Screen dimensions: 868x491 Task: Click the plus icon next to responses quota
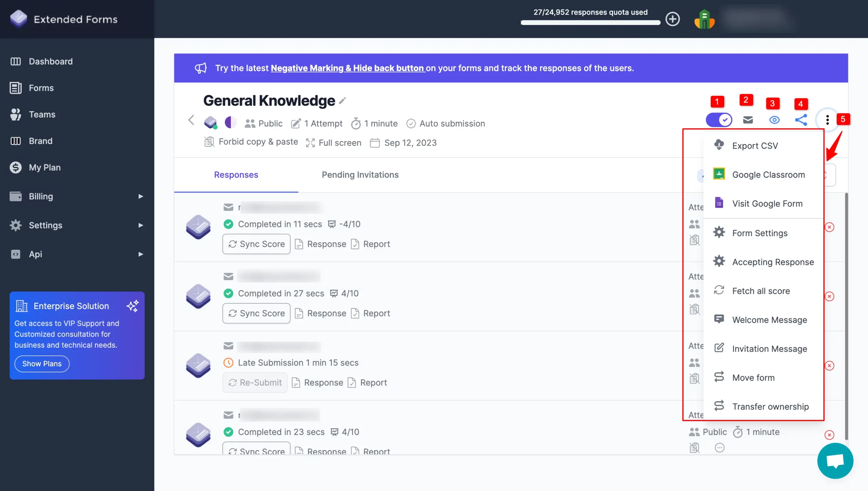pos(672,19)
